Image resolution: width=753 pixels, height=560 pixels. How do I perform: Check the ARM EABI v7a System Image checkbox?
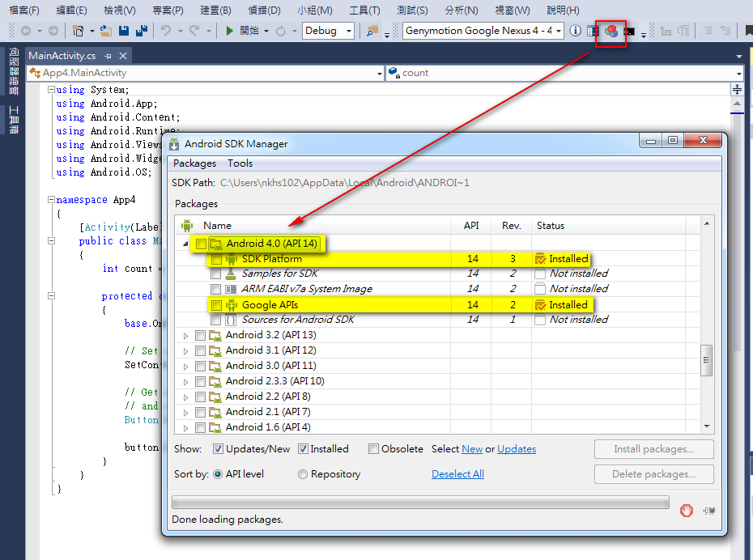215,289
